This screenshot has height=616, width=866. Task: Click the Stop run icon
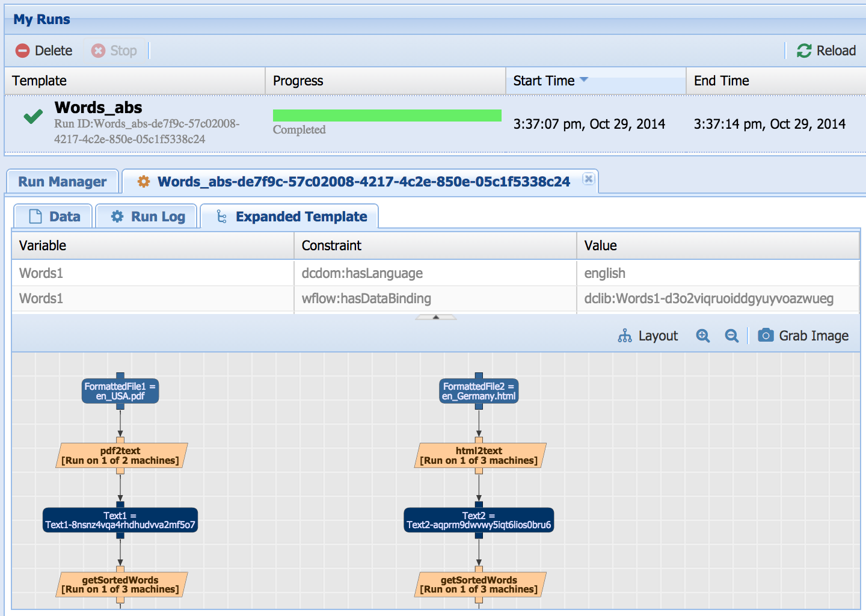tap(98, 51)
